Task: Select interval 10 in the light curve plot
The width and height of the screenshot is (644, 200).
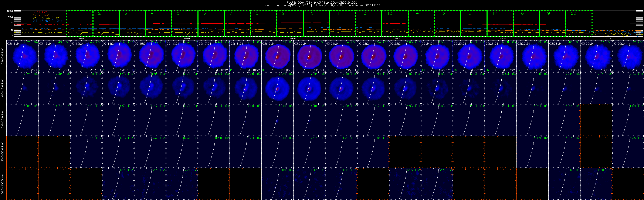Action: [x=316, y=24]
